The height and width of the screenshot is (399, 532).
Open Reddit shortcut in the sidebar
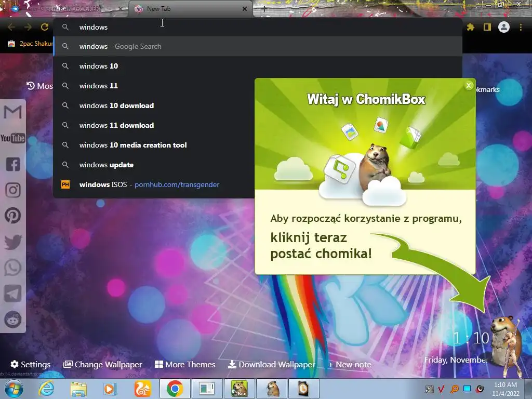pyautogui.click(x=13, y=320)
